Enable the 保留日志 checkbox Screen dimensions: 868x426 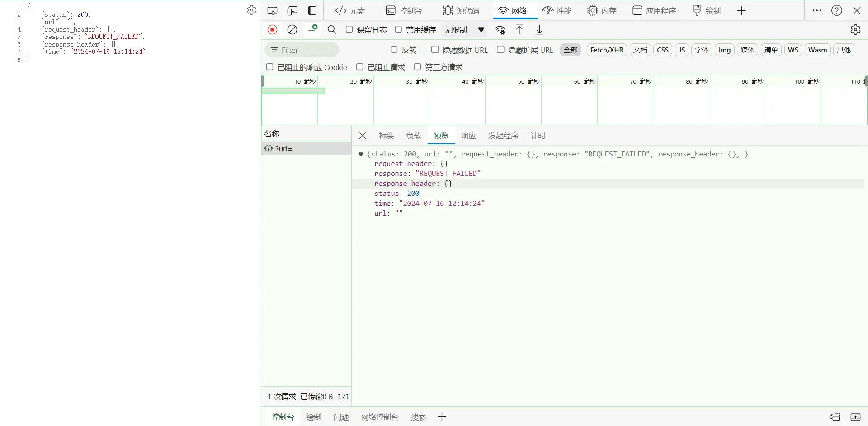(349, 29)
